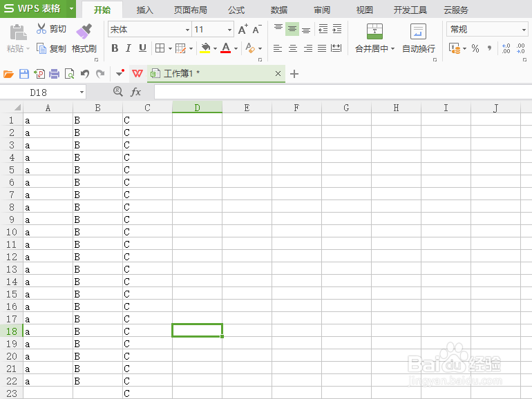
Task: Toggle underline formatting
Action: (142, 48)
